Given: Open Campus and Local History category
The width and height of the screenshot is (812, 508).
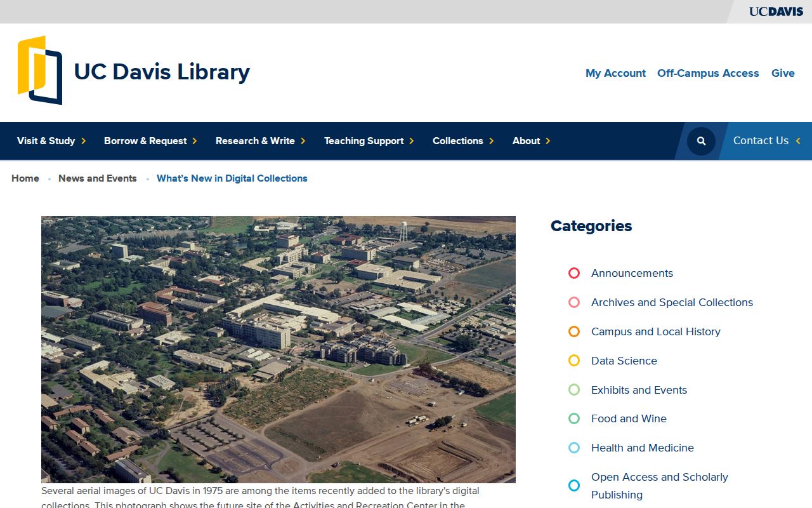Looking at the screenshot, I should 656,331.
